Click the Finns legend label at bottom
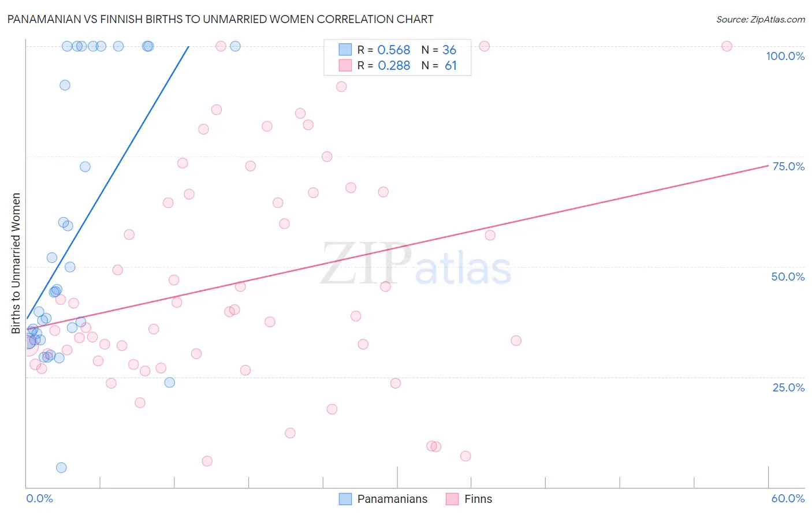This screenshot has height=515, width=812. point(478,499)
